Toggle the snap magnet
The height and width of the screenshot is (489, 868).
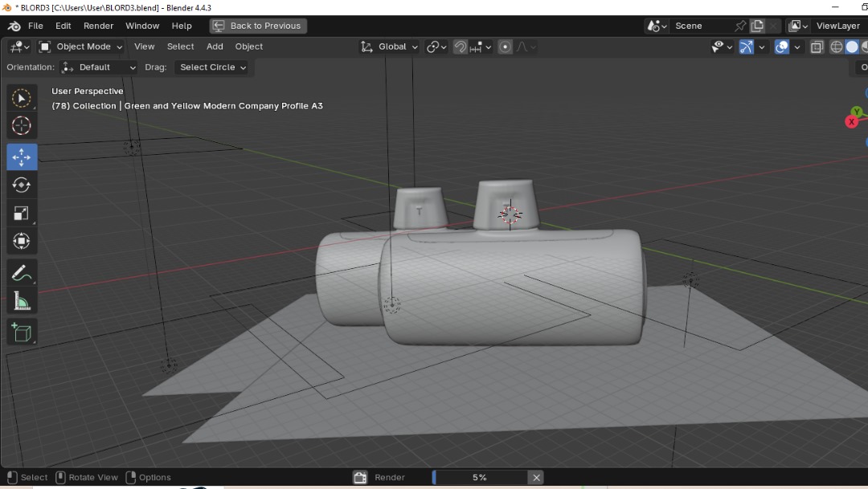click(x=460, y=47)
